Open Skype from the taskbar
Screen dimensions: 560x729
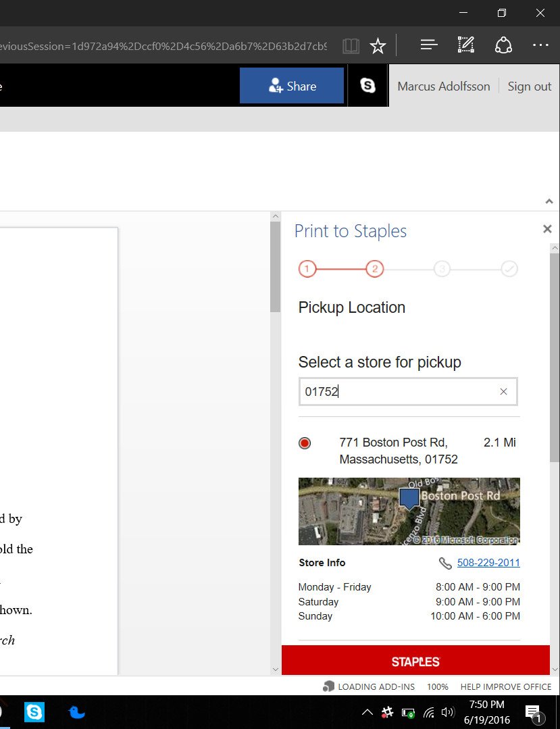pyautogui.click(x=34, y=712)
